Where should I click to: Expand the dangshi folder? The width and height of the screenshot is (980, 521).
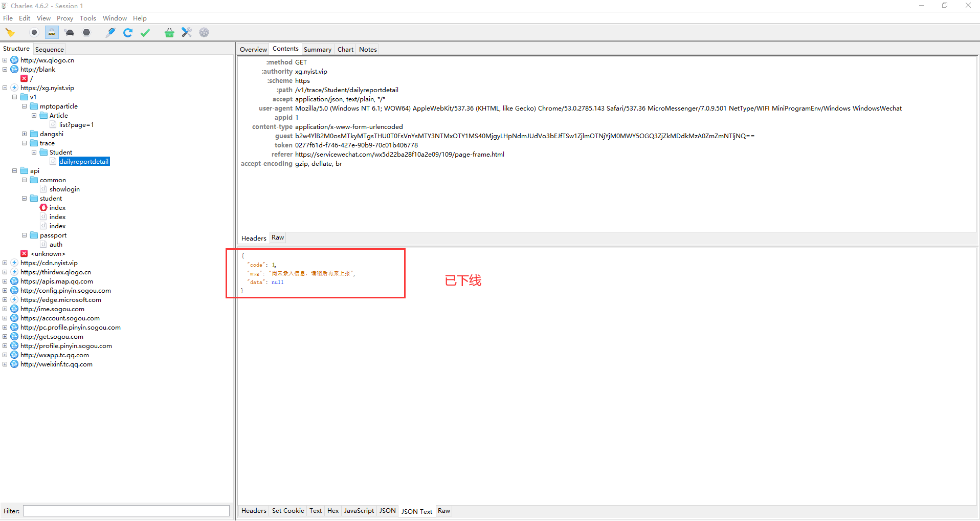tap(25, 134)
